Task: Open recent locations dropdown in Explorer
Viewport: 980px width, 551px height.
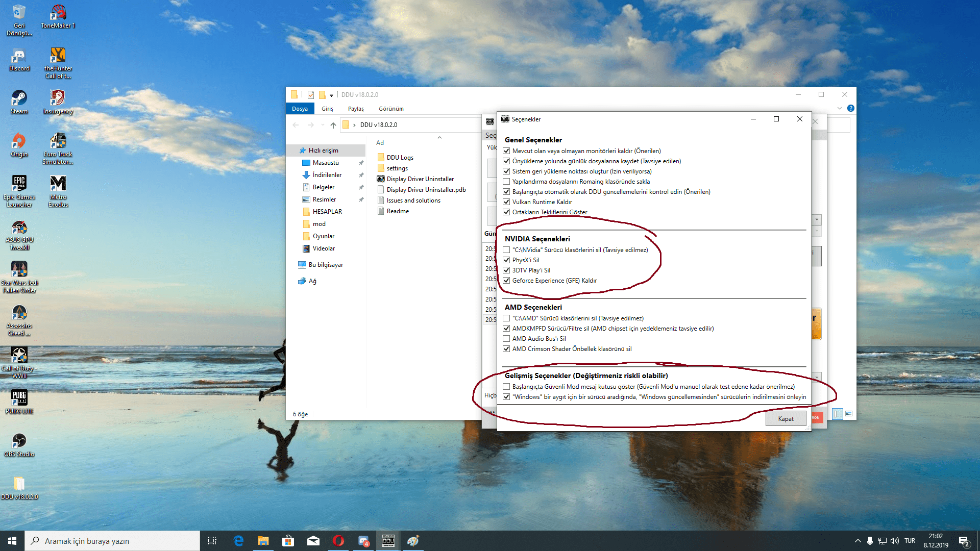Action: (322, 125)
